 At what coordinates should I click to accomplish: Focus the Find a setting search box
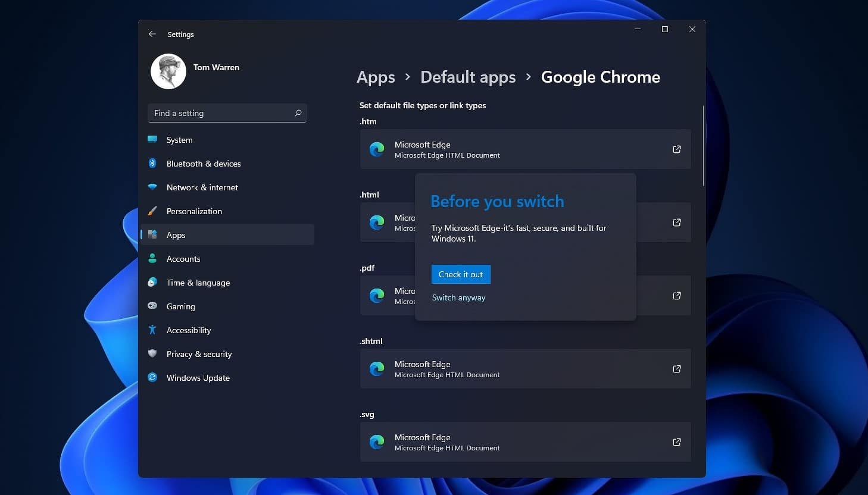pyautogui.click(x=227, y=113)
